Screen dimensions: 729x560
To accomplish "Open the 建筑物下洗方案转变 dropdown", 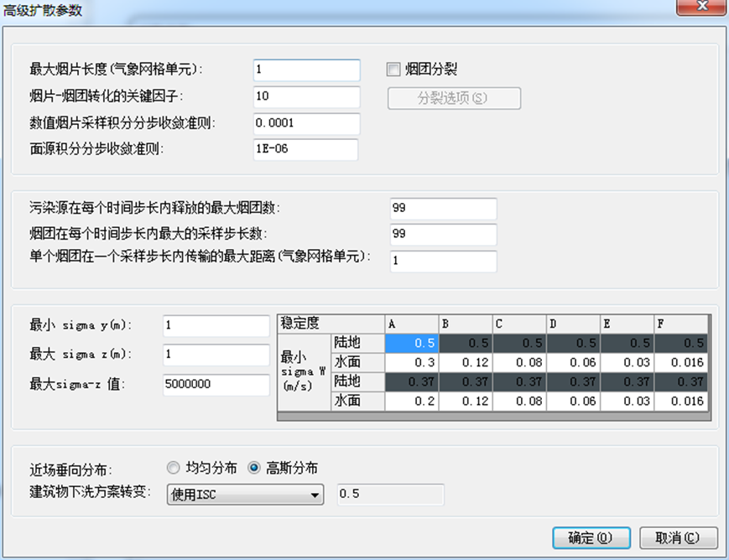I will pos(245,495).
